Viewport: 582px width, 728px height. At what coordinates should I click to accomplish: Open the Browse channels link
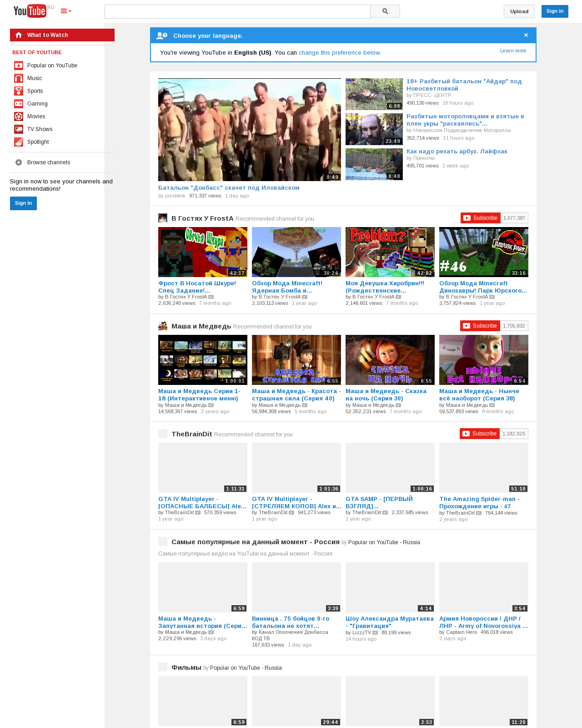point(49,162)
